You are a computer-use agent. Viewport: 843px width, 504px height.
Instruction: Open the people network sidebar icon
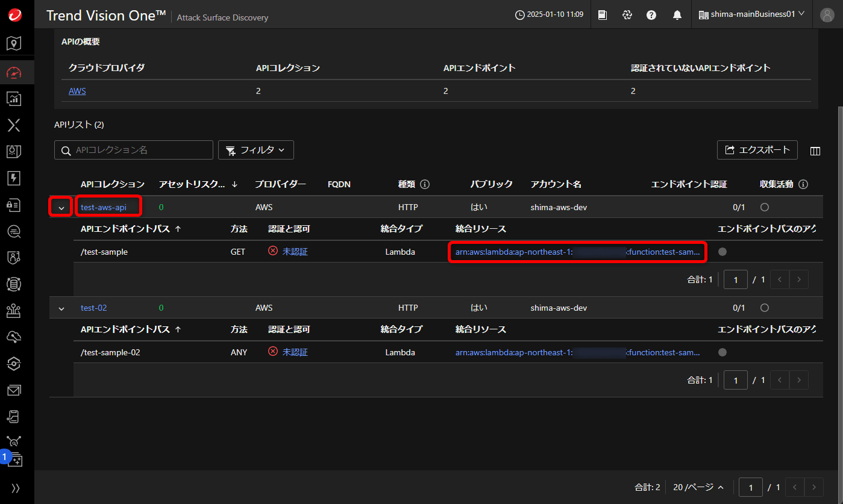[14, 311]
